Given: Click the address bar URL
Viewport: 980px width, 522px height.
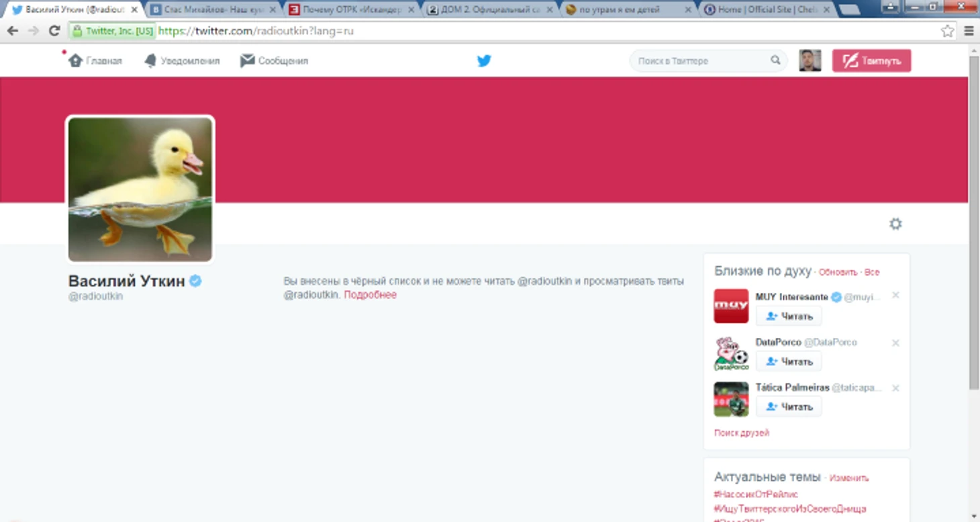Looking at the screenshot, I should pyautogui.click(x=256, y=31).
